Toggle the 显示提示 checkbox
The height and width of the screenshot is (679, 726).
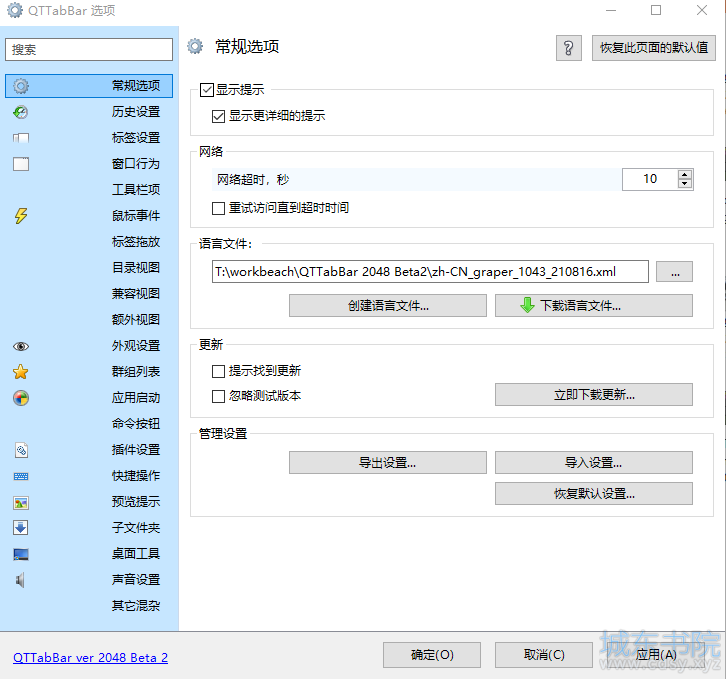point(207,90)
